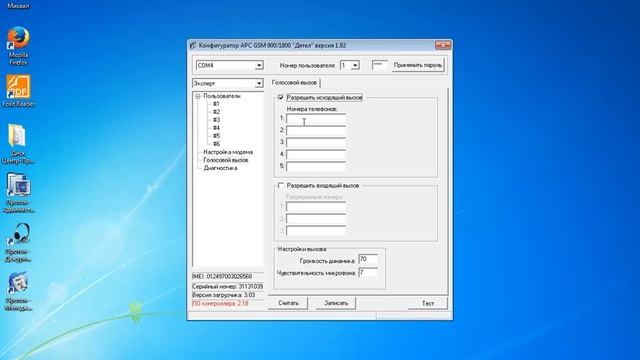640x360 pixels.
Task: Select user #1 in the tree
Action: coord(216,104)
